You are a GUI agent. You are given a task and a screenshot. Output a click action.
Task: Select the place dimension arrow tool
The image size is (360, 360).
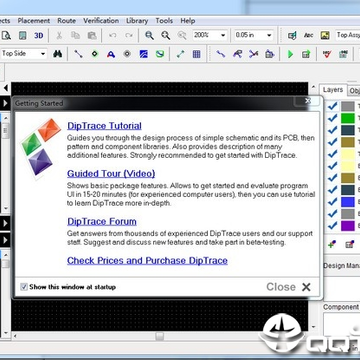point(180,54)
